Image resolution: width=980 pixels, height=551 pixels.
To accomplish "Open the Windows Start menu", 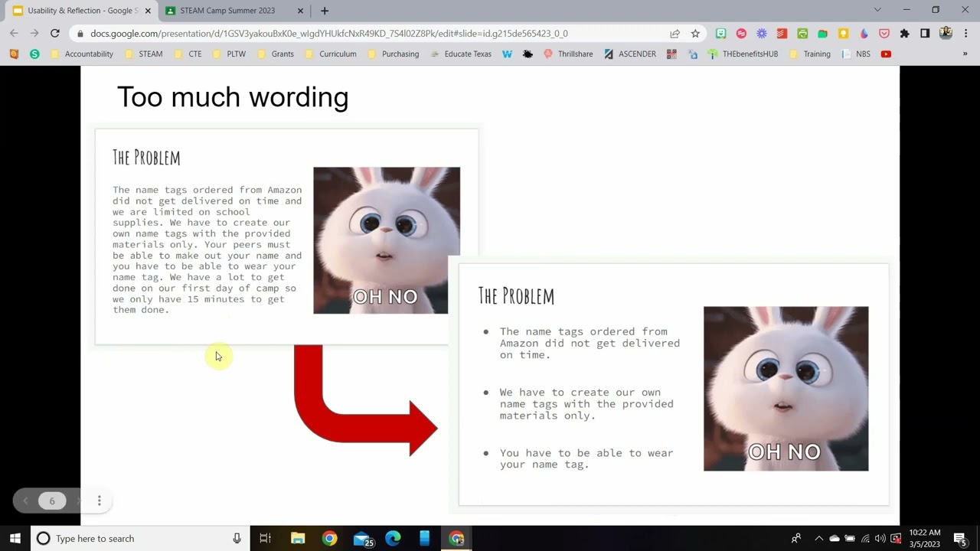I will pos(15,538).
